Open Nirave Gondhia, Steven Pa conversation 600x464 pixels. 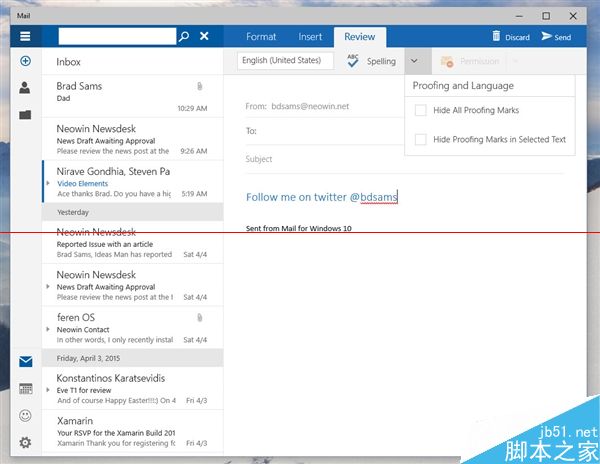132,182
